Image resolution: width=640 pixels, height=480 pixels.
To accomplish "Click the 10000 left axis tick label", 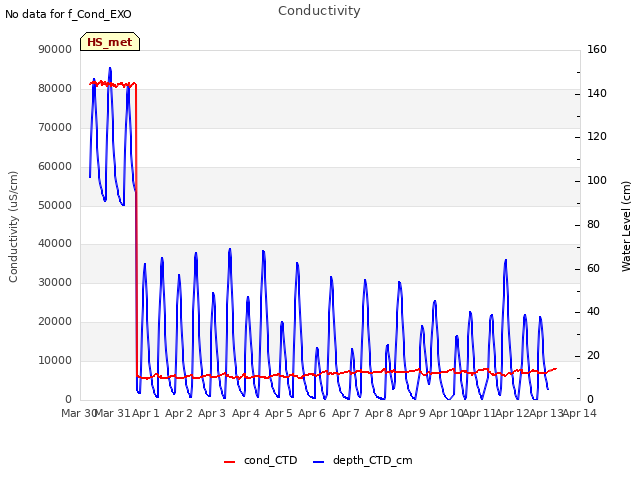I will pos(55,360).
